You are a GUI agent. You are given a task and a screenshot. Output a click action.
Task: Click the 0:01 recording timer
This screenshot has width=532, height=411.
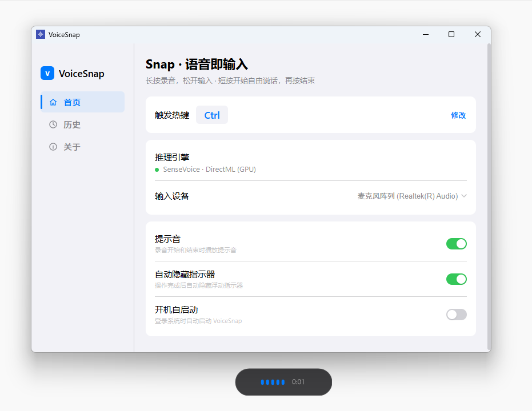point(298,382)
